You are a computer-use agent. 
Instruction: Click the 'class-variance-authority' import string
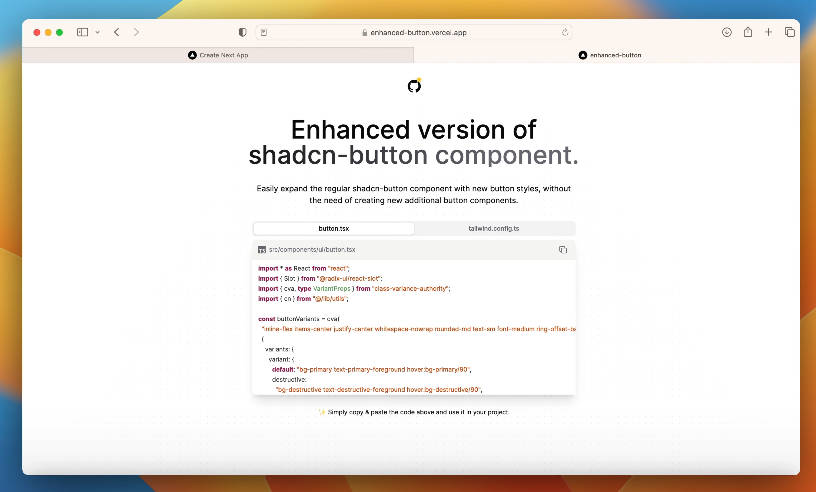pyautogui.click(x=411, y=288)
